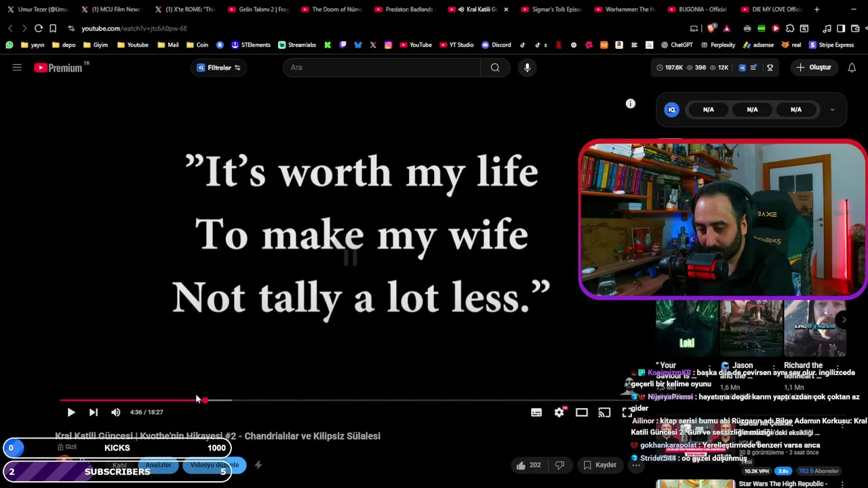Toggle subtitles on the video player
Image resolution: width=868 pixels, height=488 pixels.
pyautogui.click(x=536, y=412)
